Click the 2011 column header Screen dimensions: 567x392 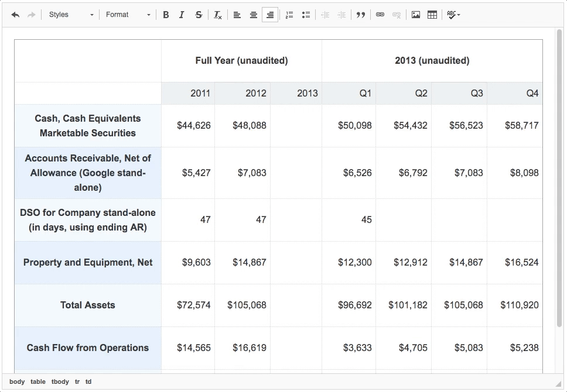[x=188, y=93]
